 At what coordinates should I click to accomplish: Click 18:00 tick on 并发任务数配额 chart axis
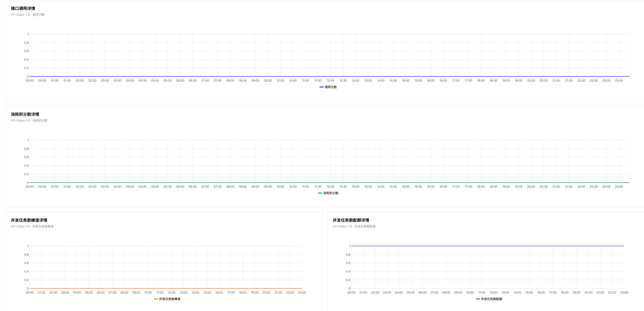(564, 292)
